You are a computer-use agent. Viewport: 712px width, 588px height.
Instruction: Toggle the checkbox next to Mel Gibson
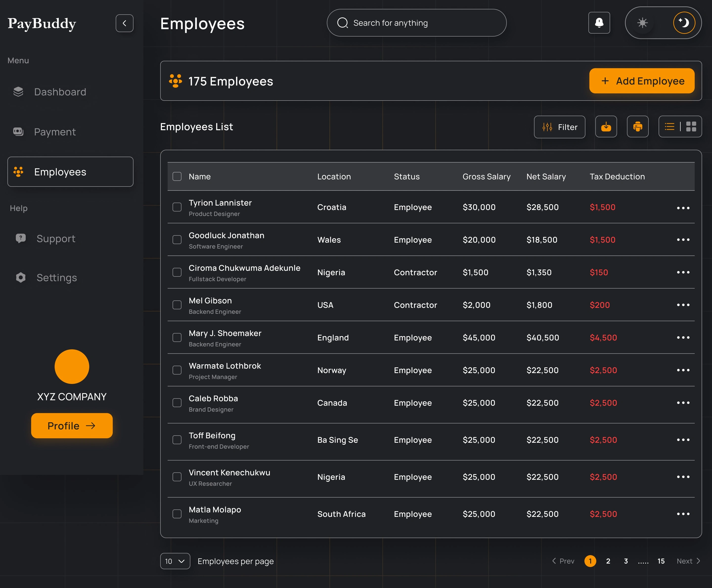coord(177,304)
